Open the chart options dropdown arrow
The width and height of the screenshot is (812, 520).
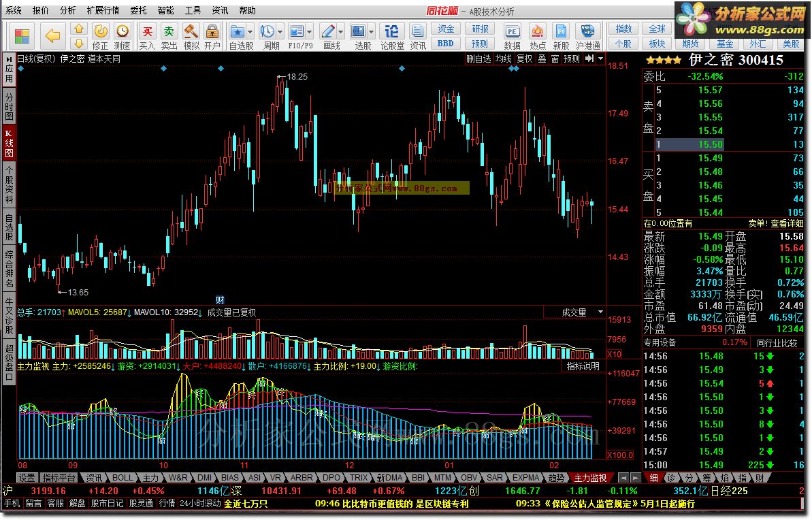coord(601,59)
